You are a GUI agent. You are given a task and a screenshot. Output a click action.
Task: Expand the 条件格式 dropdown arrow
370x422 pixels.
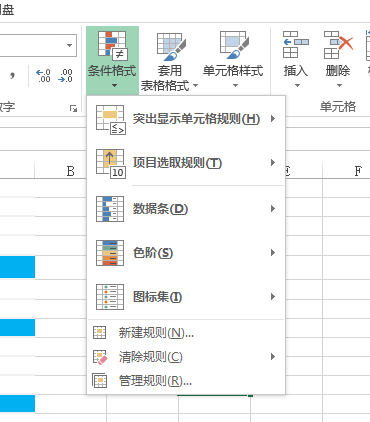coord(114,86)
